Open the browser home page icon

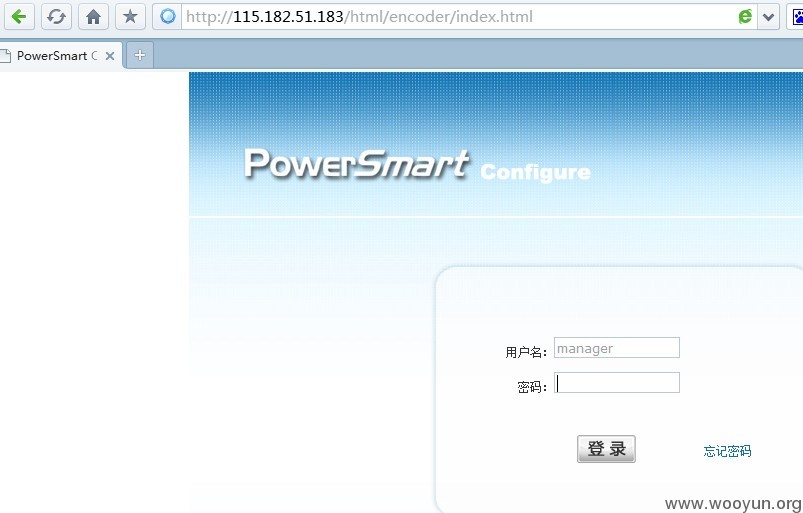point(93,17)
